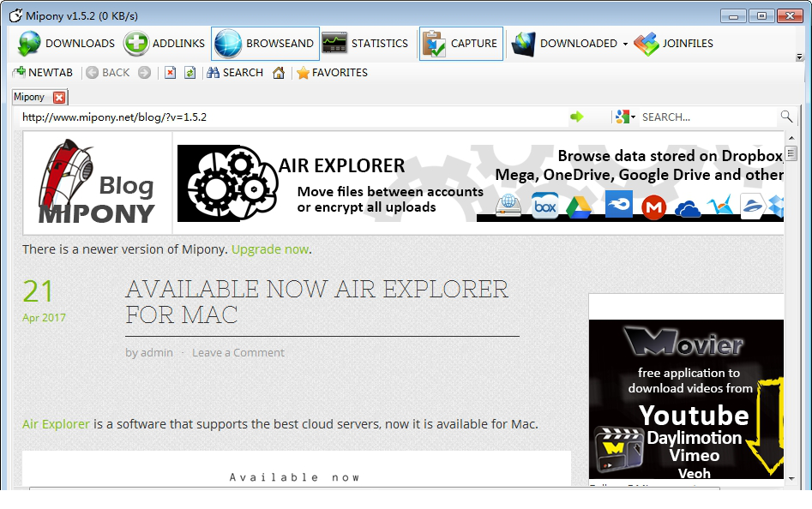Open the Downloads section

pos(66,44)
